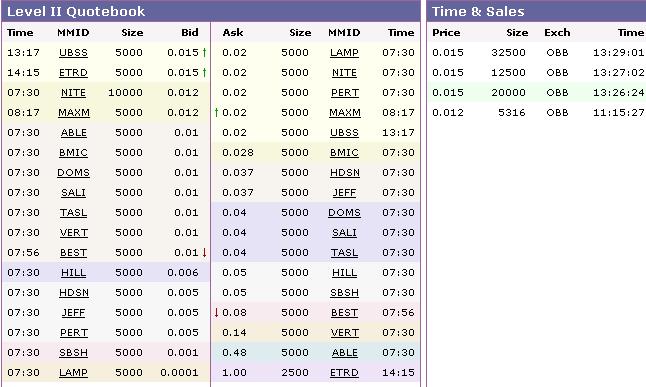Click the ABLE link bidding 0.01
Image resolution: width=646 pixels, height=387 pixels.
click(73, 133)
